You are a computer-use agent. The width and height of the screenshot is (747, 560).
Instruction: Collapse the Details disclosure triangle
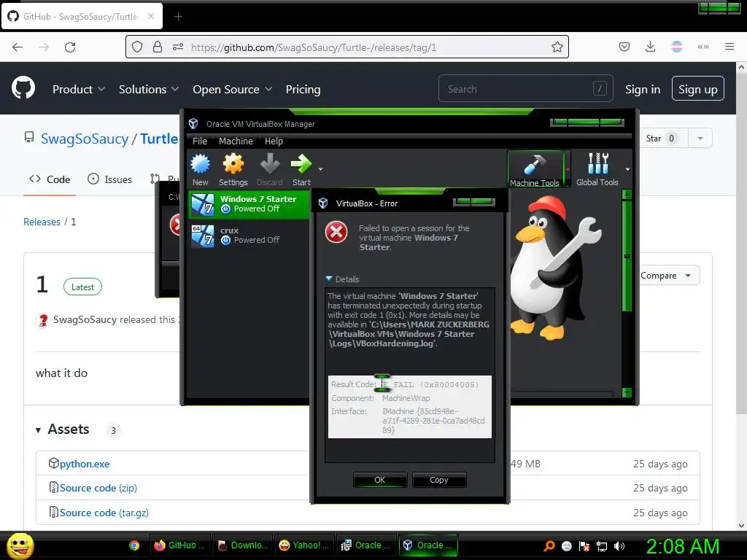pos(329,279)
